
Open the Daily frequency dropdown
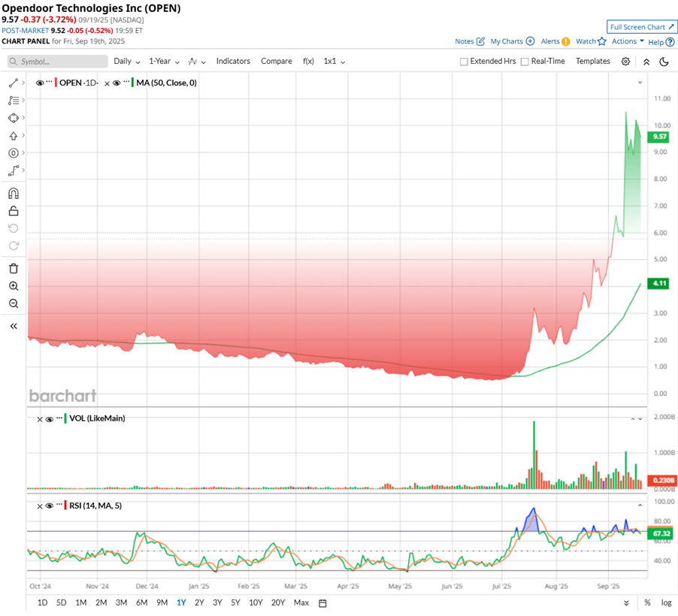(x=127, y=62)
